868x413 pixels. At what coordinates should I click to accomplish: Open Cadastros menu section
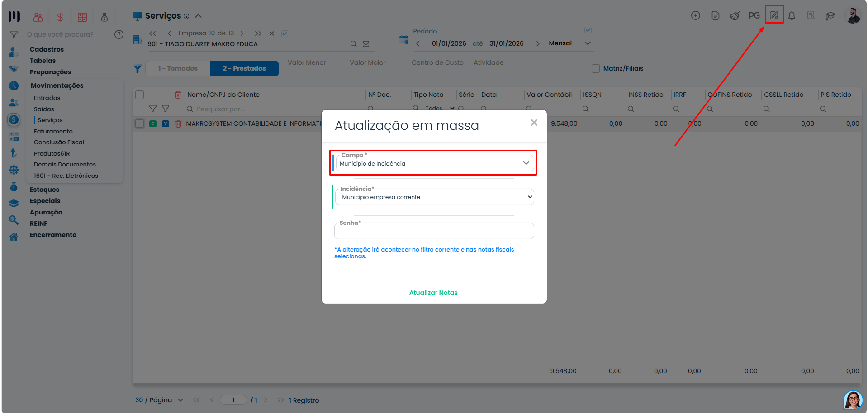(47, 49)
